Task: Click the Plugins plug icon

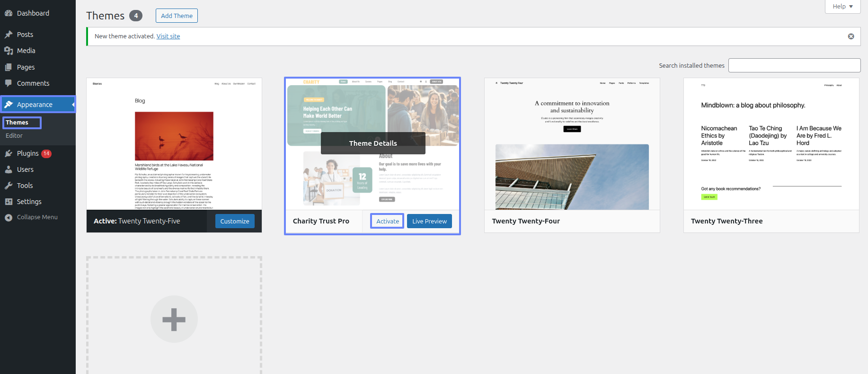Action: (x=9, y=153)
